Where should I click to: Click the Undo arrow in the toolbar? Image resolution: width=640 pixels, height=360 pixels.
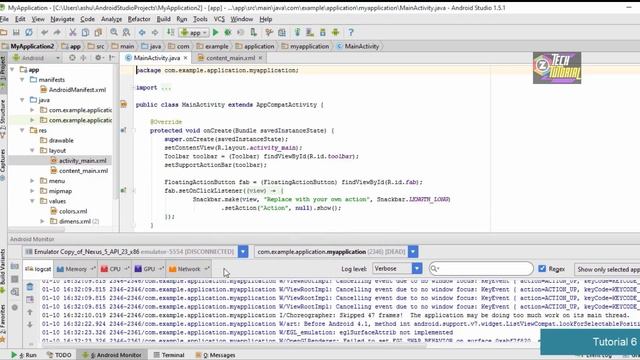[44, 33]
